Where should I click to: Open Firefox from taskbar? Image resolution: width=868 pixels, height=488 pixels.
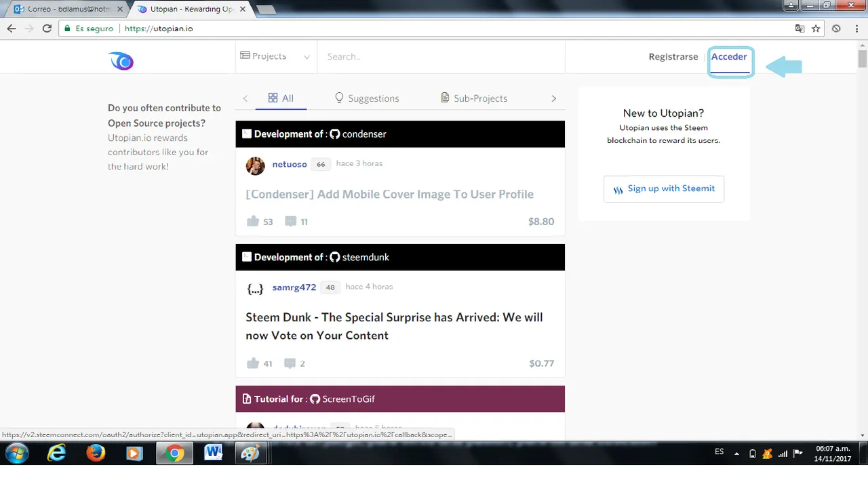(x=96, y=453)
